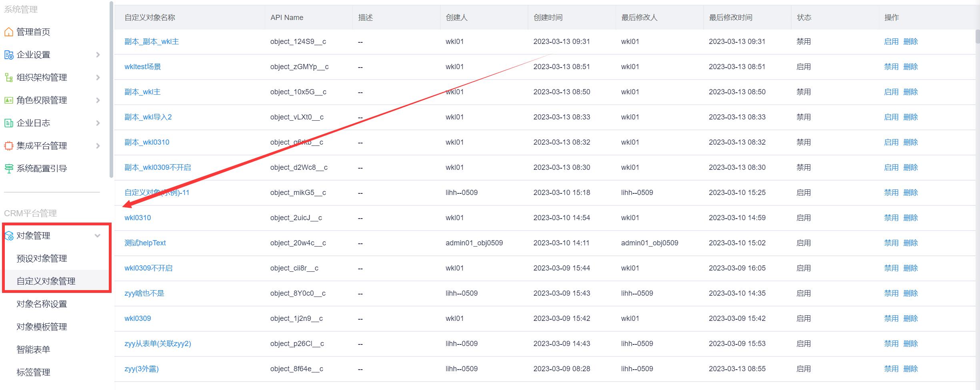Click the 集成平台管理 chip icon
Viewport: 980px width, 390px height.
coord(8,146)
